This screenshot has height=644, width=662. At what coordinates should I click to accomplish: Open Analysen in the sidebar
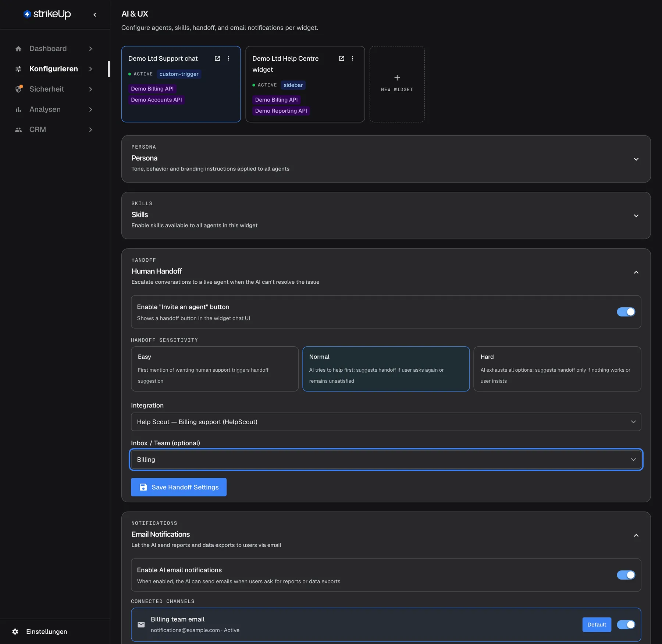[x=45, y=109]
